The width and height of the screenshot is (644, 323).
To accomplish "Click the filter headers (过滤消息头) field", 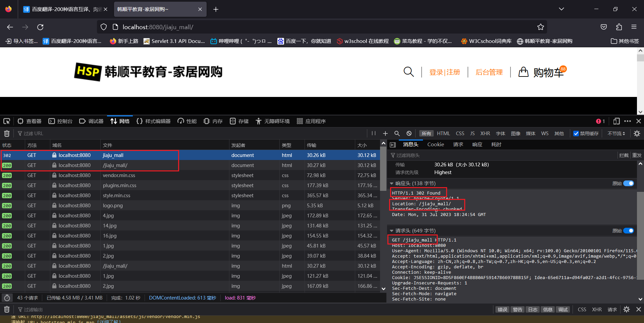I will coord(503,155).
